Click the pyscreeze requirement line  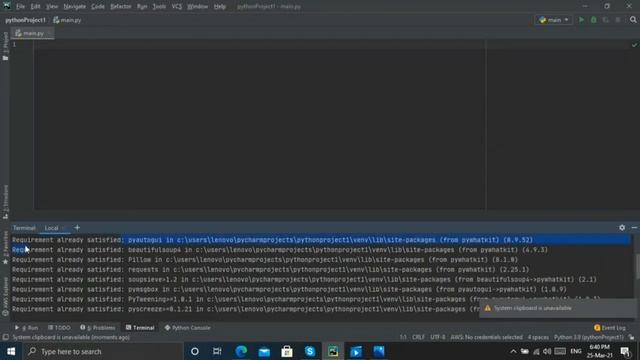(245, 309)
